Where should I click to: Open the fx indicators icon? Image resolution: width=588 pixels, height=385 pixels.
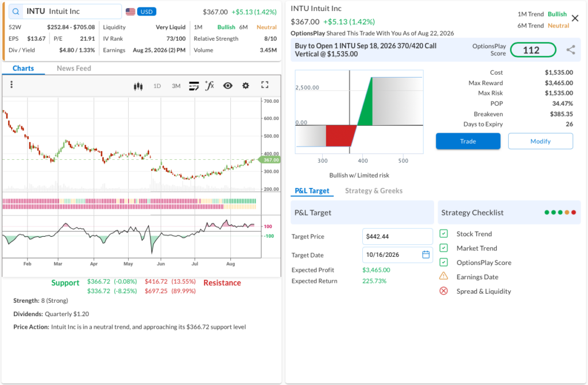pos(210,86)
